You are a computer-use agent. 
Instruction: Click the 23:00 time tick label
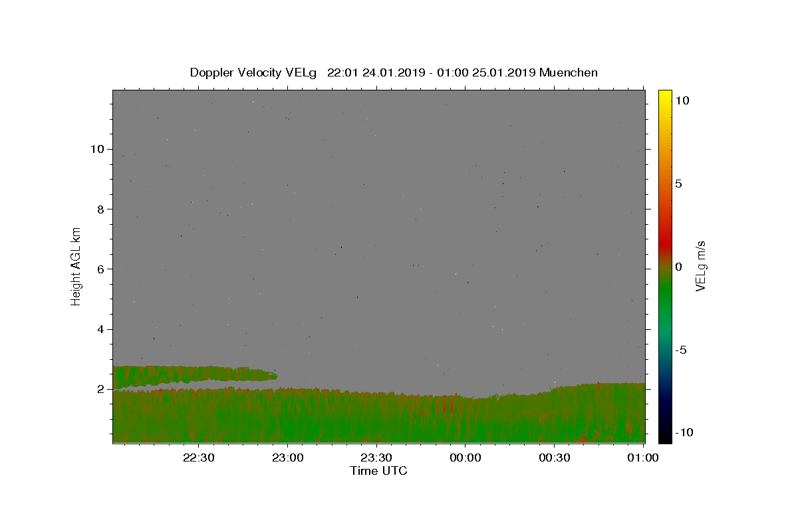coord(287,458)
